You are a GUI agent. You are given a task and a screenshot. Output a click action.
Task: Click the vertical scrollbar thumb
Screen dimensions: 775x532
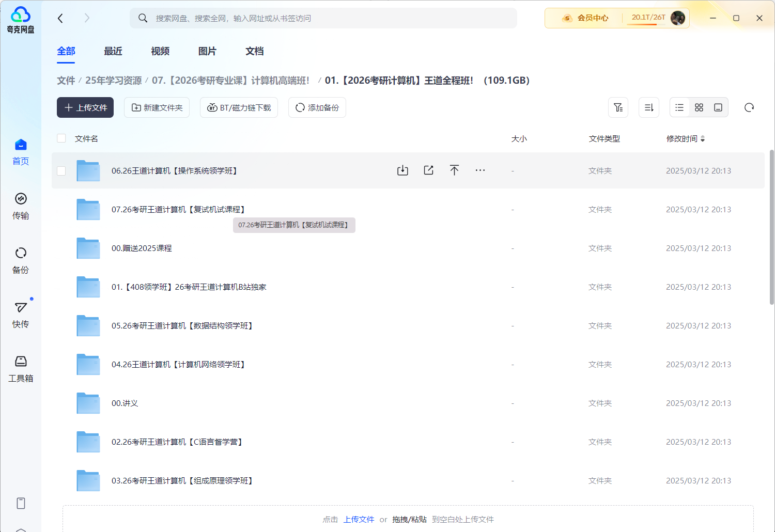[772, 227]
